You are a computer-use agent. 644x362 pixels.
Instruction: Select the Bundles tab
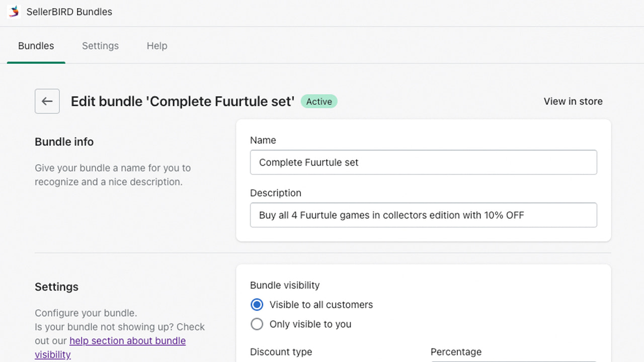36,46
